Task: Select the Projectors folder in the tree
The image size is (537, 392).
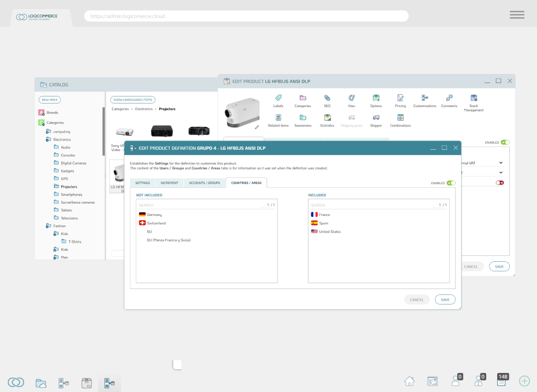Action: click(65, 186)
